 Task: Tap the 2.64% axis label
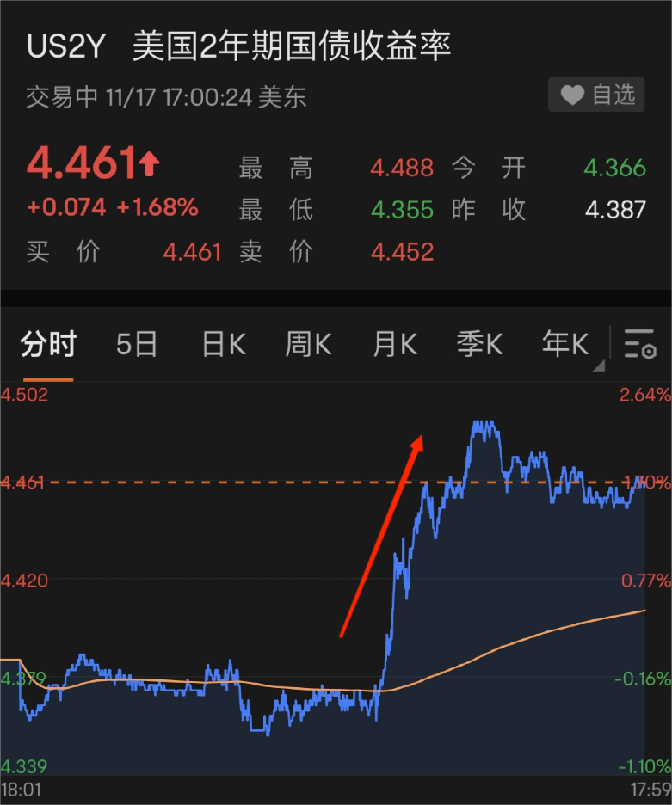(645, 395)
